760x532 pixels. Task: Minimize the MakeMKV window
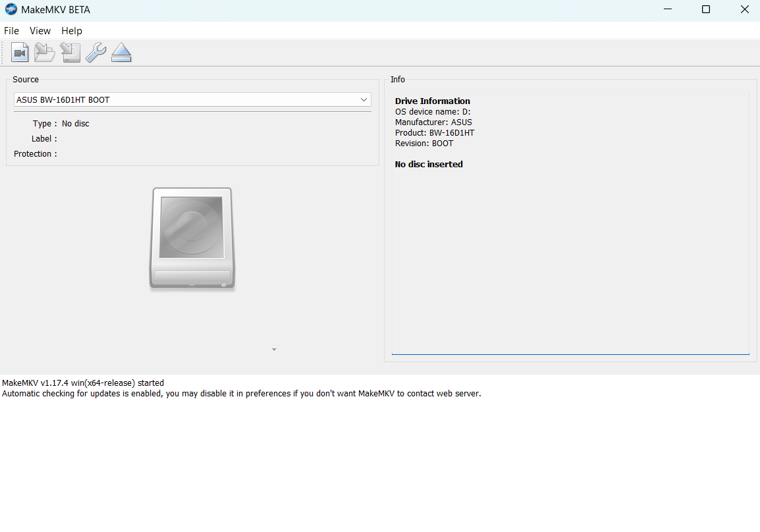click(x=667, y=9)
